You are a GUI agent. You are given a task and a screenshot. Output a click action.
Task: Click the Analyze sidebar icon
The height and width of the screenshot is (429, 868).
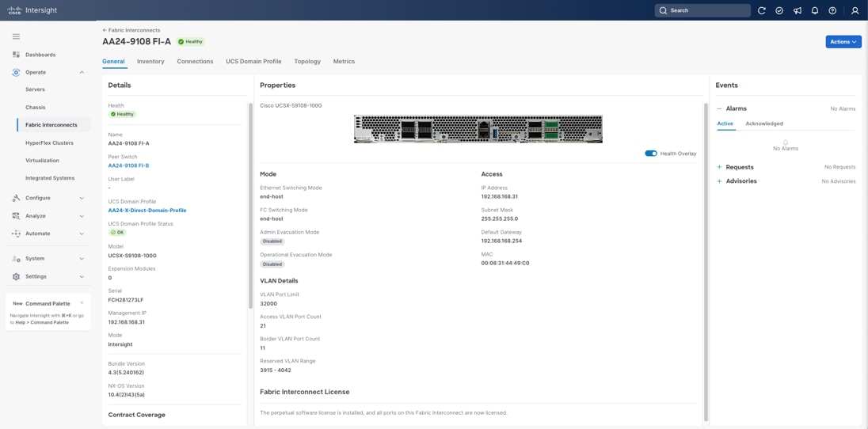tap(16, 216)
